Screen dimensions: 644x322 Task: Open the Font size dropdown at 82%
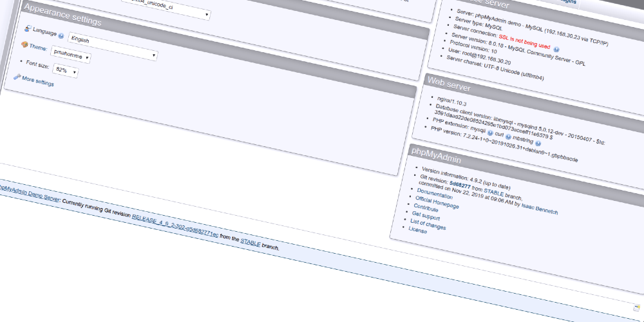pos(65,71)
